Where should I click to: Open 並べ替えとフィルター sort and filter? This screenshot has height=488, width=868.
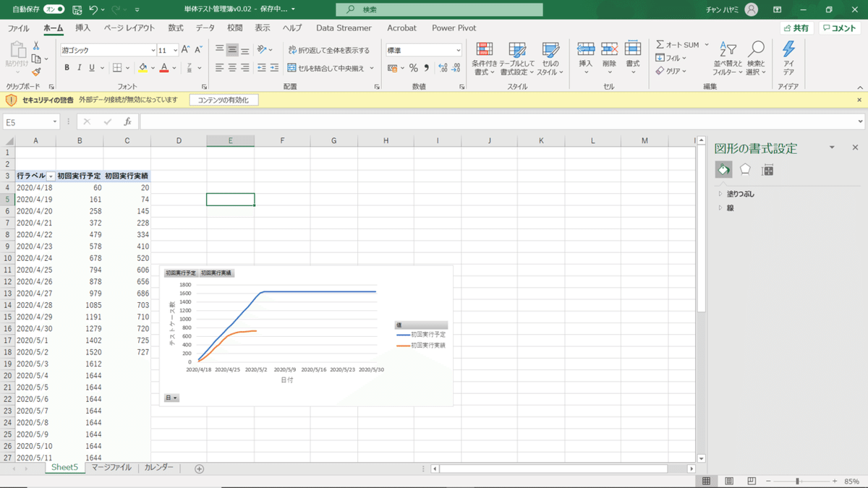[726, 59]
